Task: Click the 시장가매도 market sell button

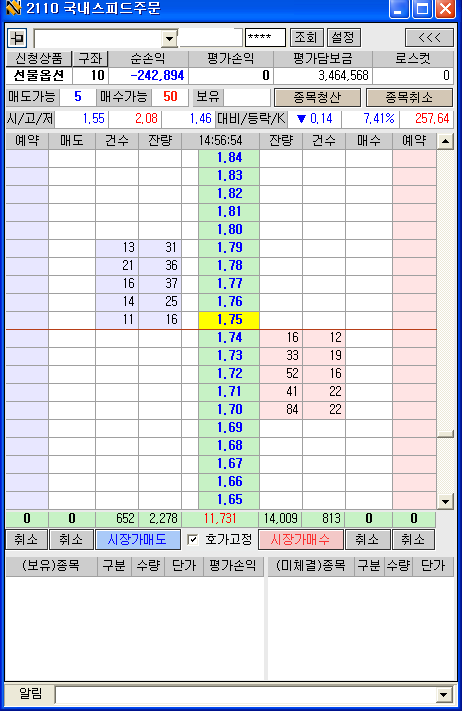Action: [138, 540]
